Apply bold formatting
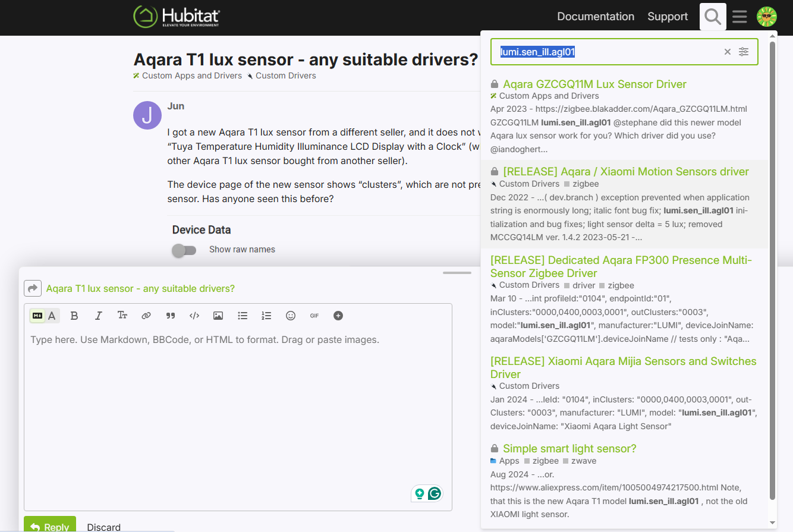This screenshot has height=532, width=793. pos(74,316)
